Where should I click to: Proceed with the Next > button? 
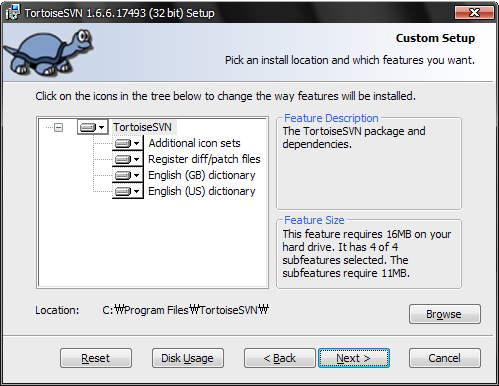[354, 358]
